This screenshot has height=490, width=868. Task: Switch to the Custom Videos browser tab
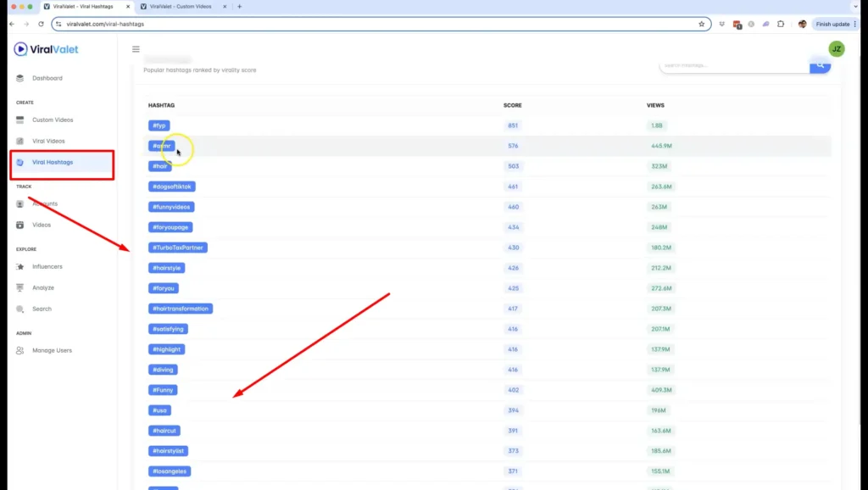(182, 7)
